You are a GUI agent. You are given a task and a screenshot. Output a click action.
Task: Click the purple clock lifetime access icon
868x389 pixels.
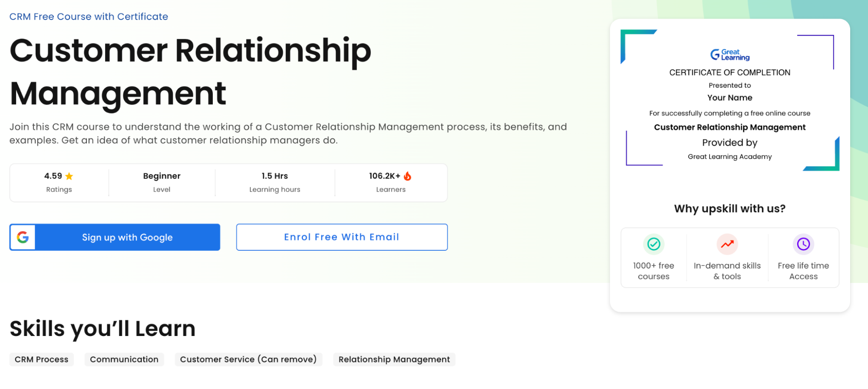(x=803, y=244)
